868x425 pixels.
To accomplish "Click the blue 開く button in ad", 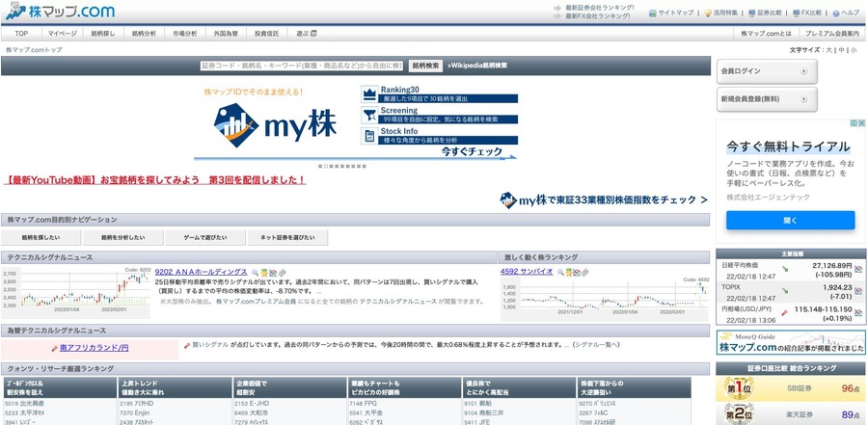I will 791,221.
